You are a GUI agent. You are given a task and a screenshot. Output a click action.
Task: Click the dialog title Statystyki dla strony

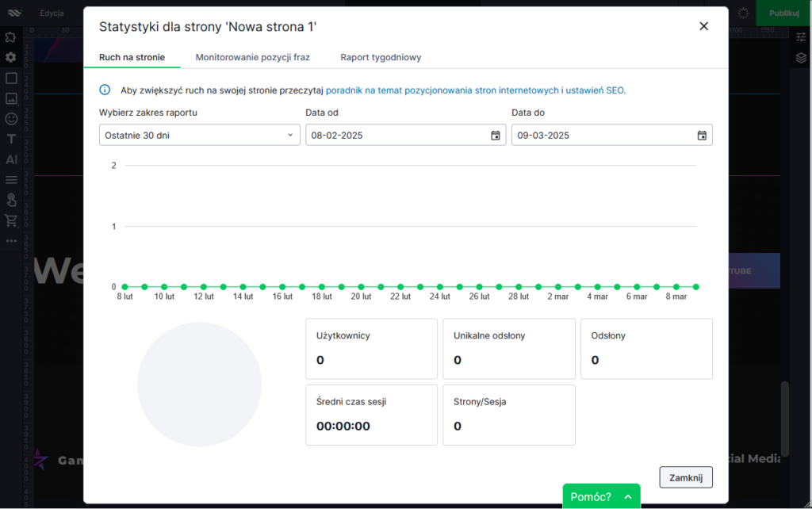208,26
